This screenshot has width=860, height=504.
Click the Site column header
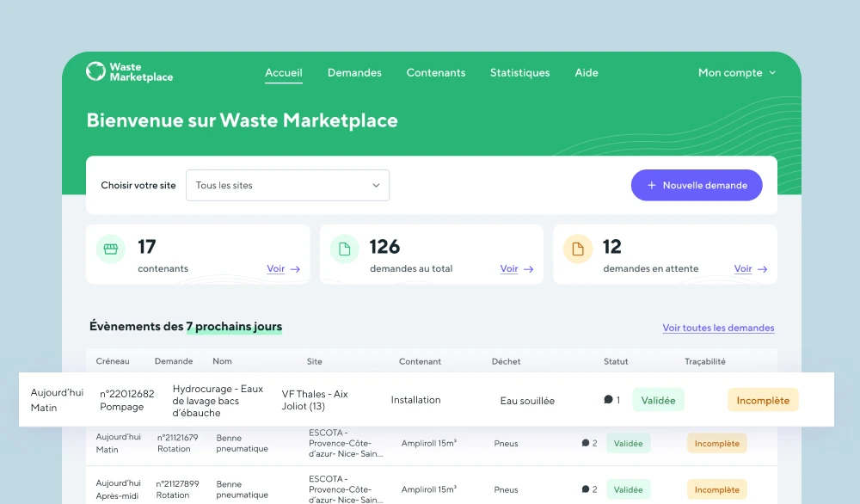(314, 361)
